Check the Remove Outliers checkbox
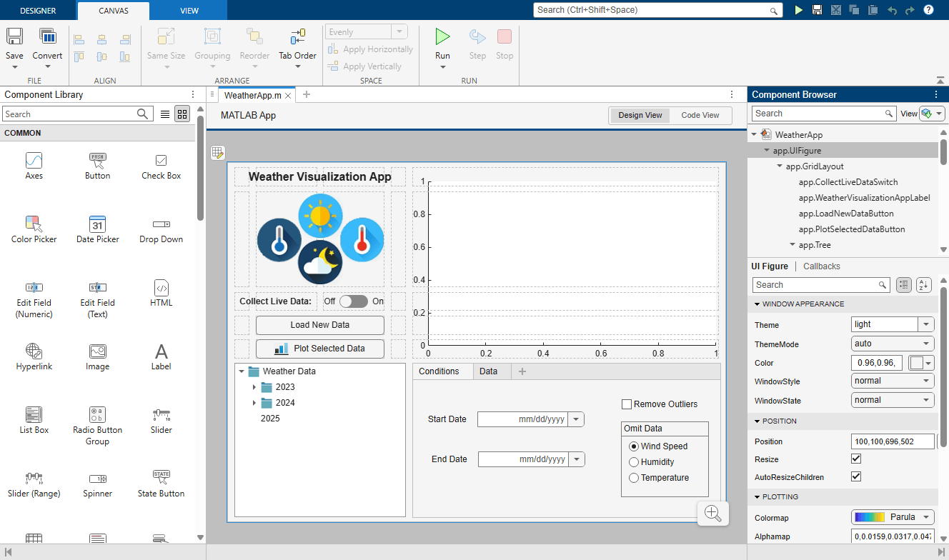The image size is (949, 560). point(627,404)
